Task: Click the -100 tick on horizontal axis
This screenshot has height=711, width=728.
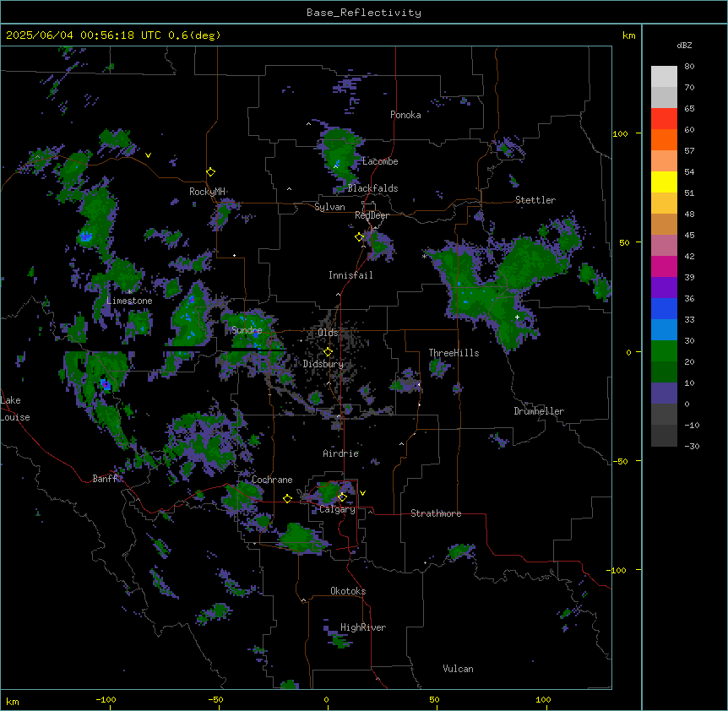Action: click(x=106, y=700)
